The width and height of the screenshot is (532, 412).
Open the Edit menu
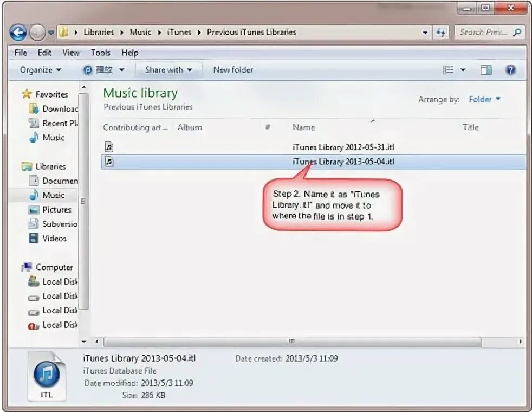tap(44, 53)
